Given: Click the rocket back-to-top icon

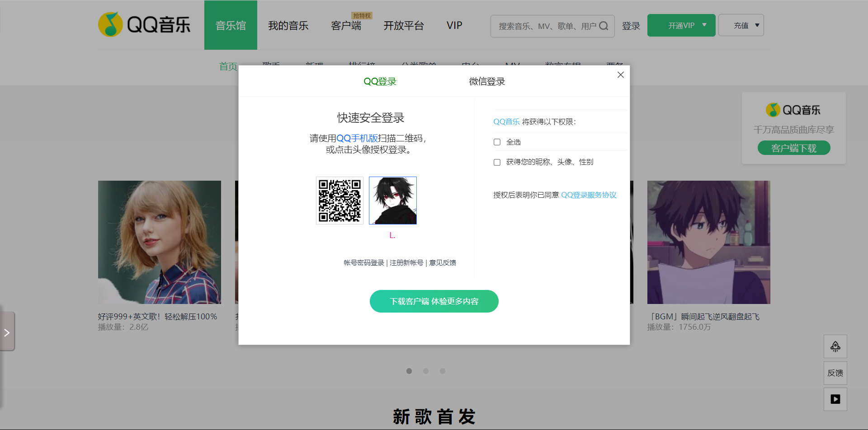Looking at the screenshot, I should (835, 346).
